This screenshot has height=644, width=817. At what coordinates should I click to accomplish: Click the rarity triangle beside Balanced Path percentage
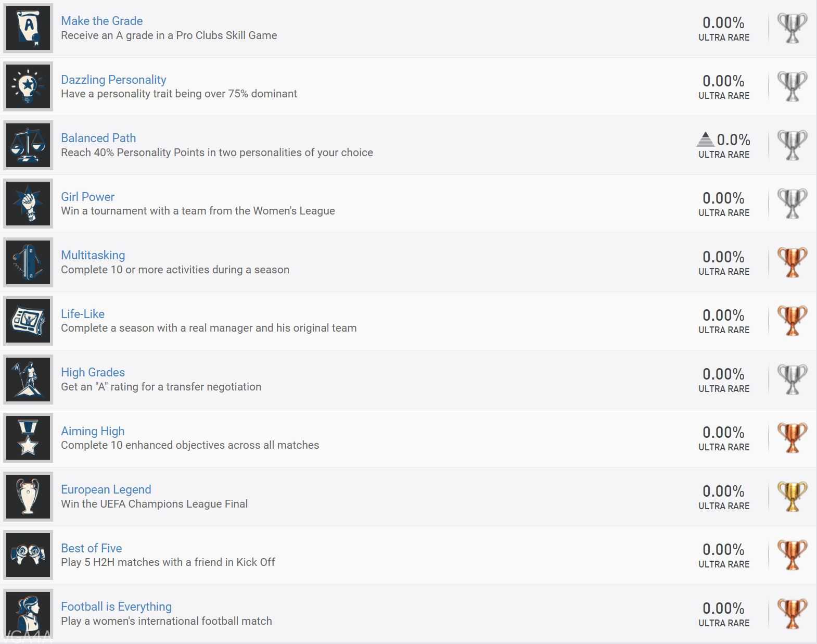pos(705,140)
